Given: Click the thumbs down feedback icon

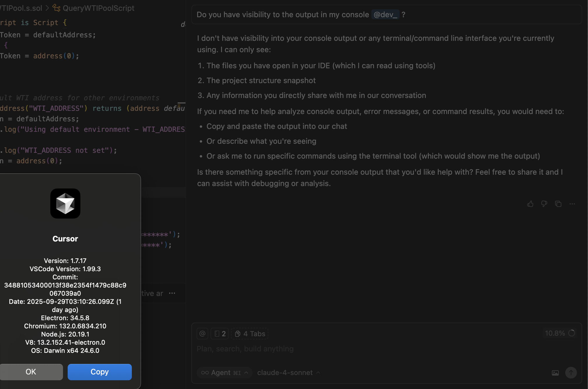Looking at the screenshot, I should pos(544,204).
